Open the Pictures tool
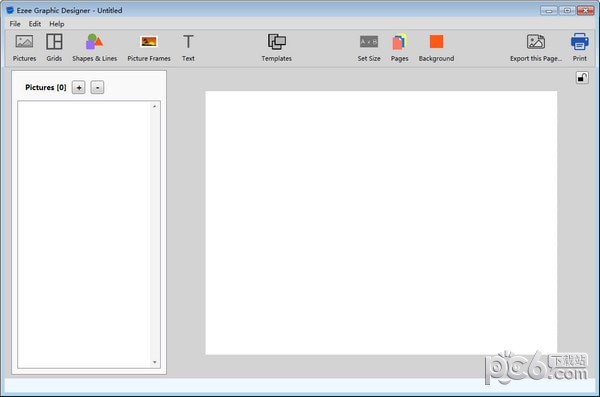 coord(24,47)
